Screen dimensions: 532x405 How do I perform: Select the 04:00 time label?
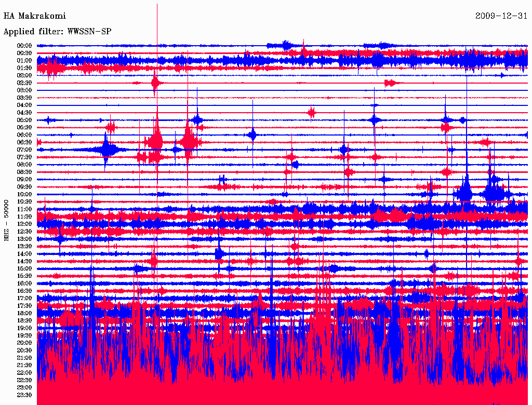[x=24, y=105]
